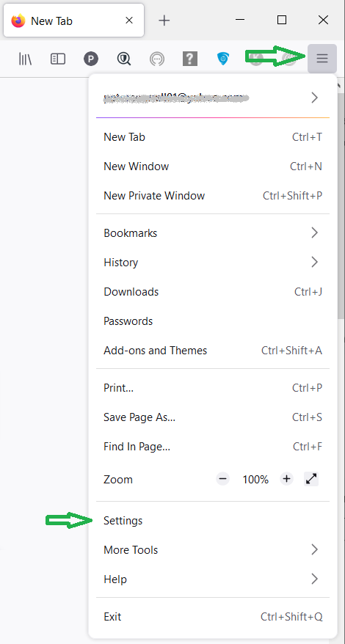Toggle the sidebar panel icon
The width and height of the screenshot is (345, 644).
coord(58,59)
